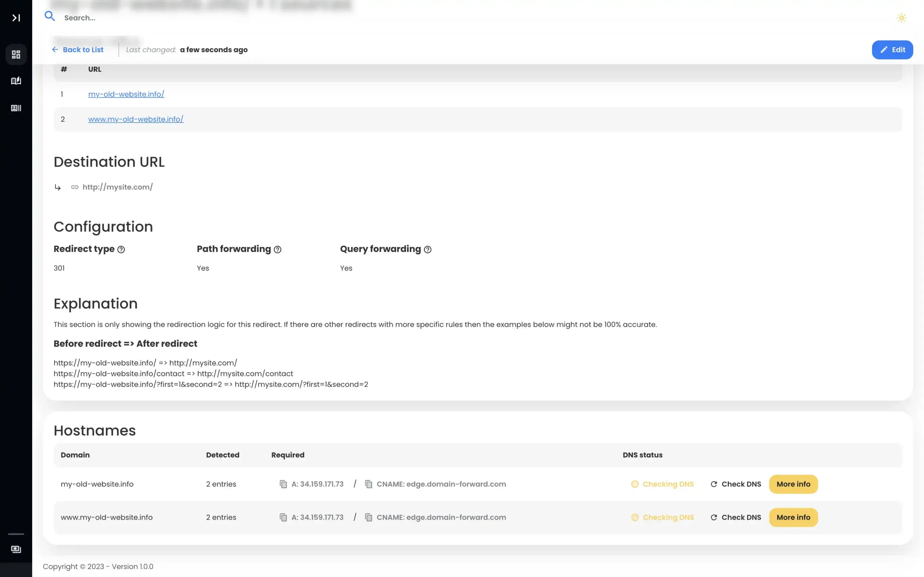The width and height of the screenshot is (924, 577).
Task: Select the contacts list icon in the sidebar
Action: click(16, 108)
